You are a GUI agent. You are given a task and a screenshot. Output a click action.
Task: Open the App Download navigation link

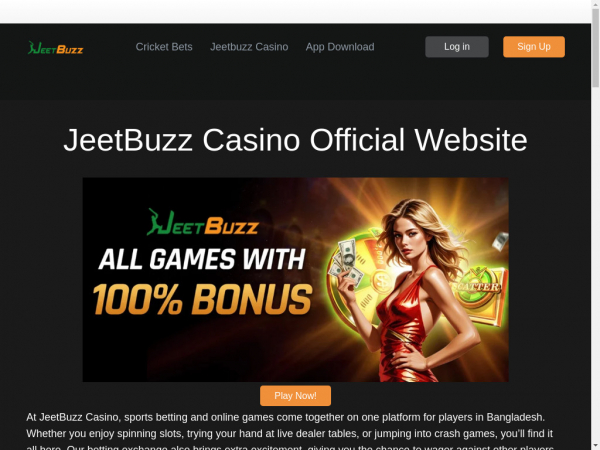(x=340, y=47)
